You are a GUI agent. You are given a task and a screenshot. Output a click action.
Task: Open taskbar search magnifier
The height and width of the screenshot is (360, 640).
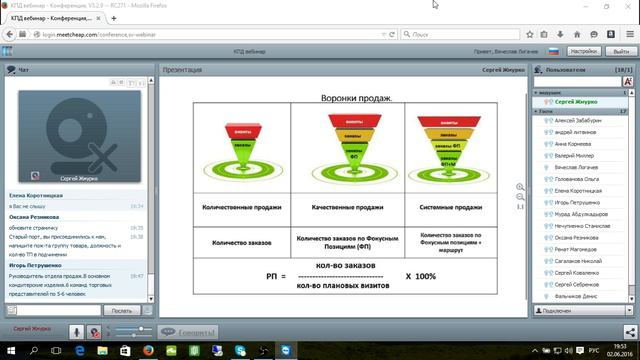tap(34, 351)
